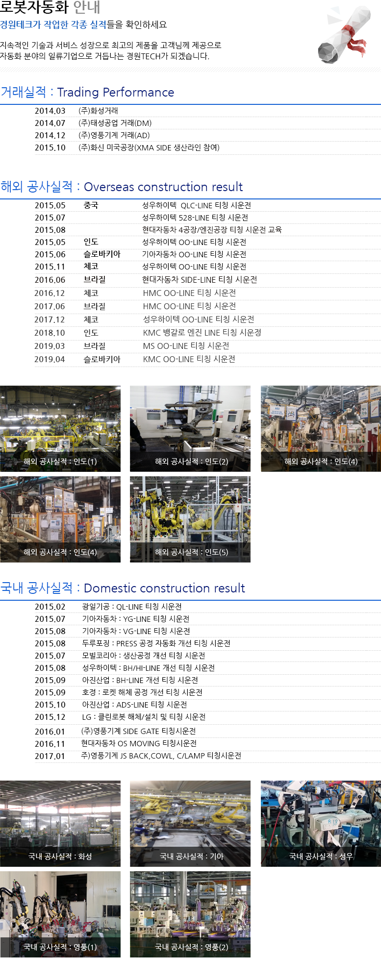381x980 pixels.
Task: Open the 영풍(2) domestic construction photo
Action: pyautogui.click(x=190, y=914)
